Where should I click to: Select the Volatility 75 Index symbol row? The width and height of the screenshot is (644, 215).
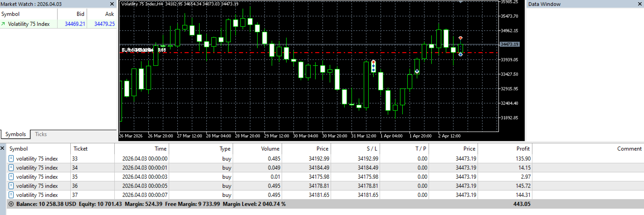pos(59,24)
